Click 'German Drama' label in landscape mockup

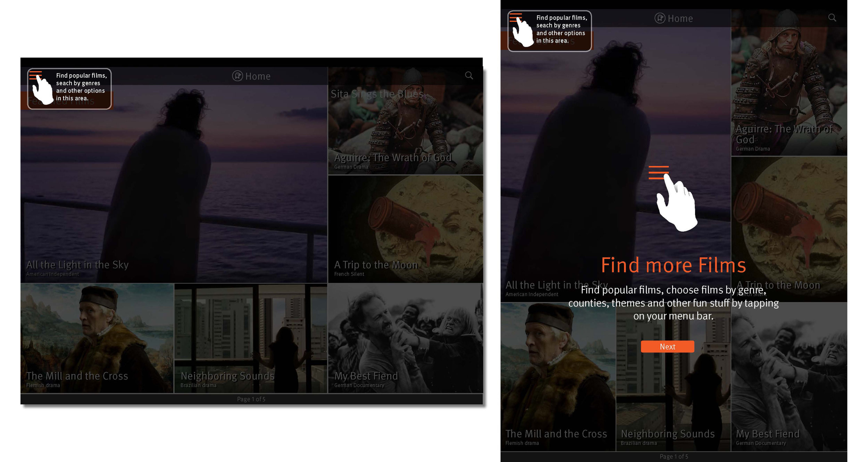[351, 167]
